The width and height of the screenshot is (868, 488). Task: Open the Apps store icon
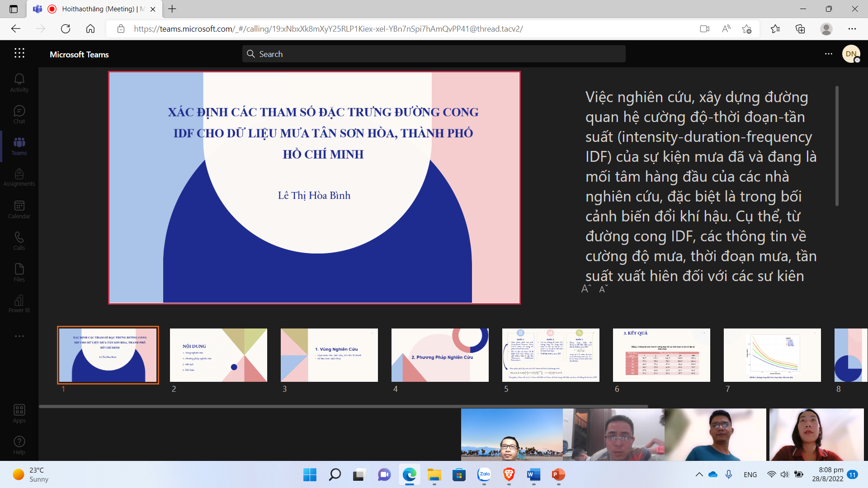19,413
